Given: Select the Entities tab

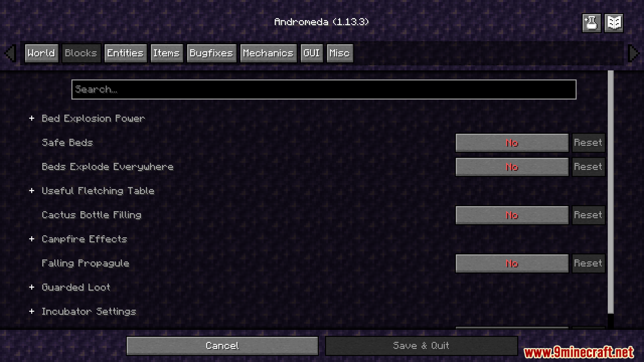Looking at the screenshot, I should tap(125, 53).
